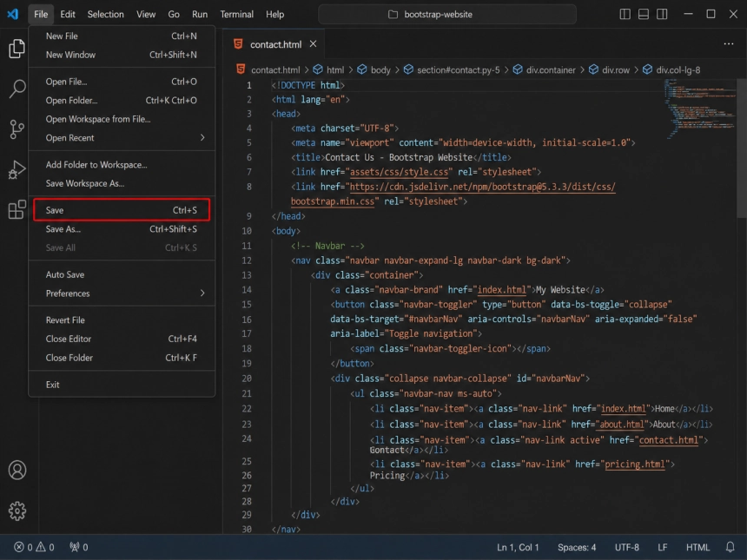Viewport: 747px width, 560px height.
Task: Choose Close Folder menu entry
Action: (x=122, y=358)
